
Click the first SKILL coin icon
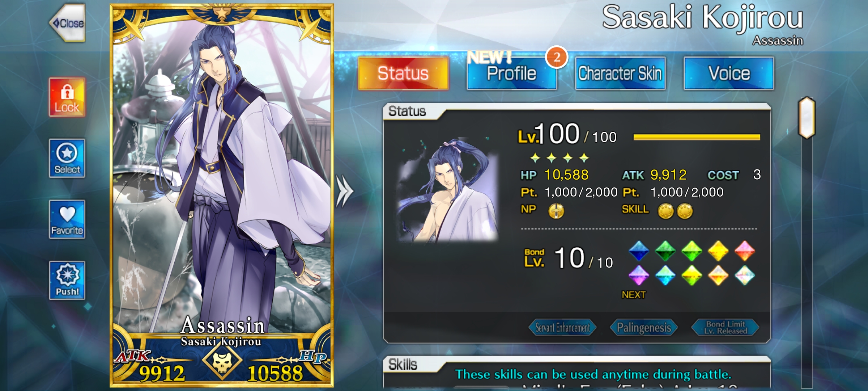[x=665, y=211]
